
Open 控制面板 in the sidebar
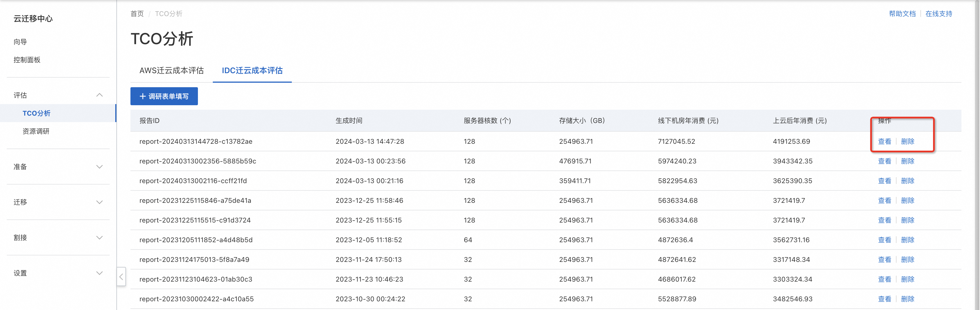click(27, 60)
